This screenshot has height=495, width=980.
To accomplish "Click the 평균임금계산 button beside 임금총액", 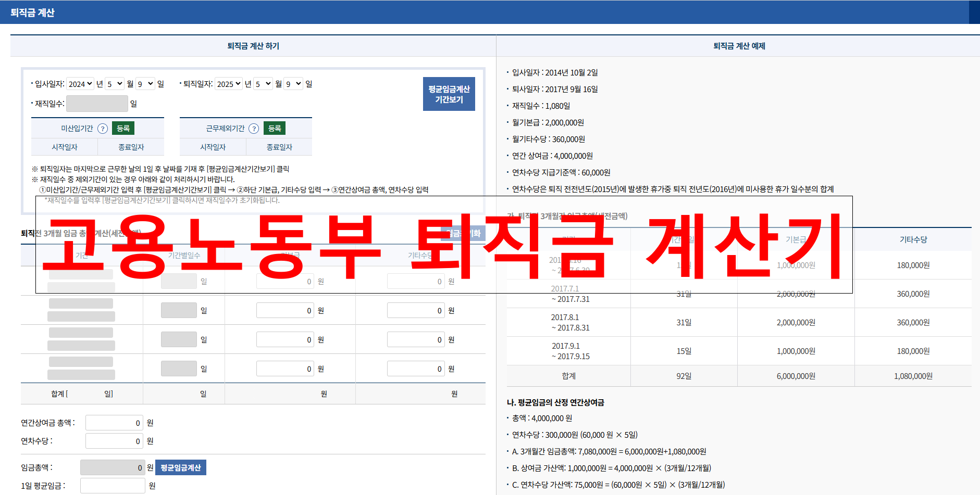I will click(181, 467).
